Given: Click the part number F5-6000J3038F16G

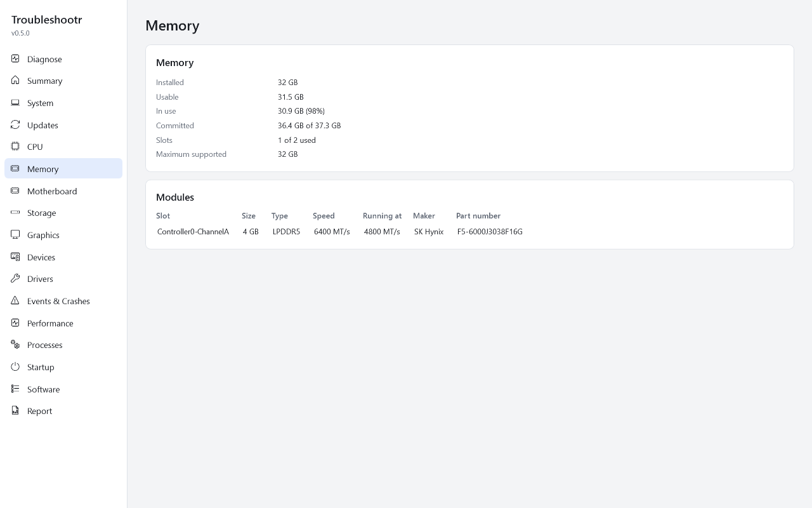Looking at the screenshot, I should [x=490, y=232].
